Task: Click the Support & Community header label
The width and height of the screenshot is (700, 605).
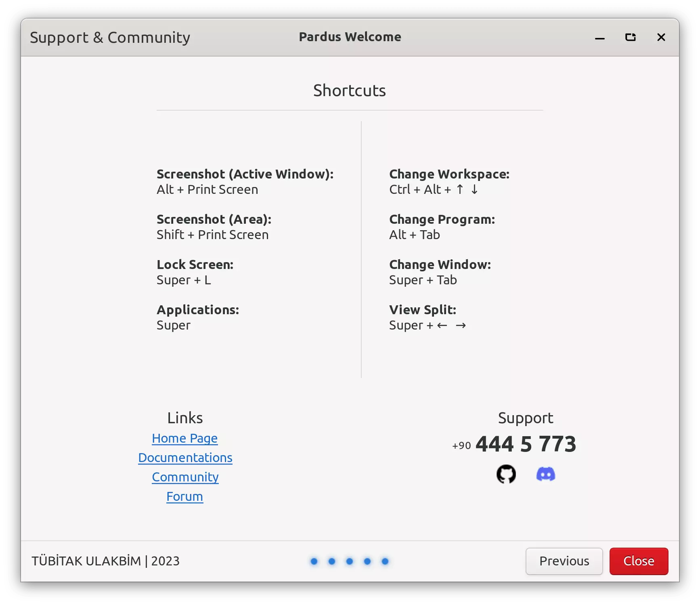Action: coord(110,38)
